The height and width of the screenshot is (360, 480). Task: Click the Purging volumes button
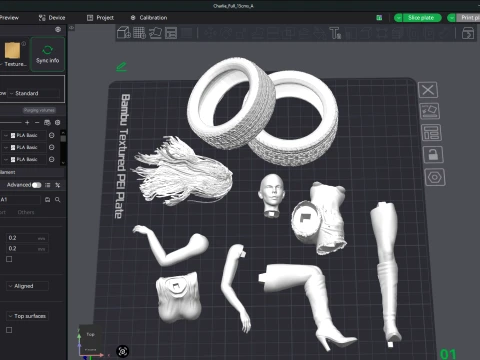click(x=39, y=110)
